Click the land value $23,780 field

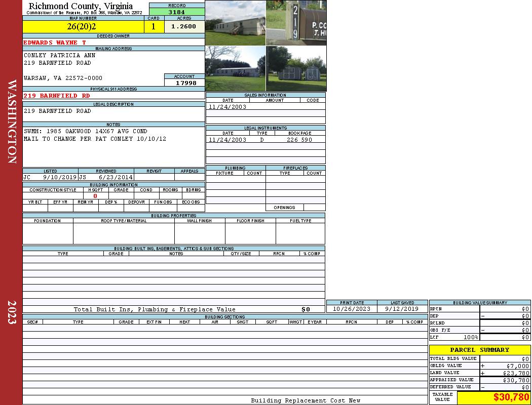[x=504, y=373]
